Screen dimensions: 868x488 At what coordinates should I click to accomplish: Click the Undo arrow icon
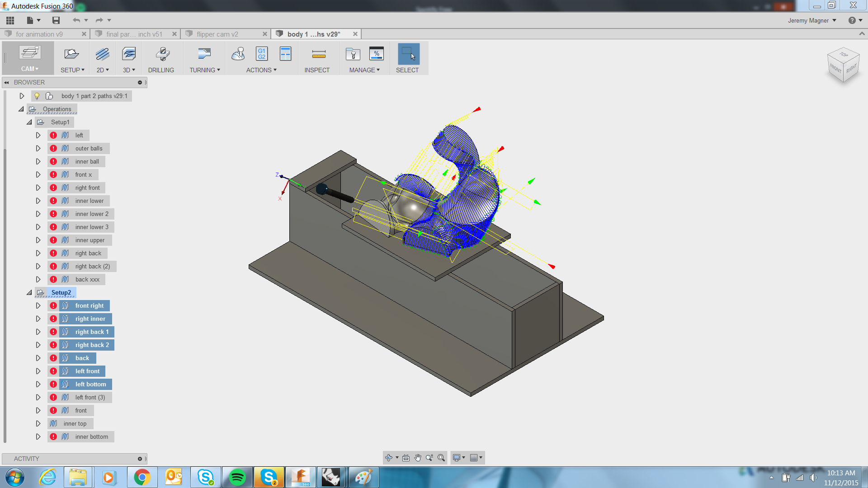coord(76,20)
